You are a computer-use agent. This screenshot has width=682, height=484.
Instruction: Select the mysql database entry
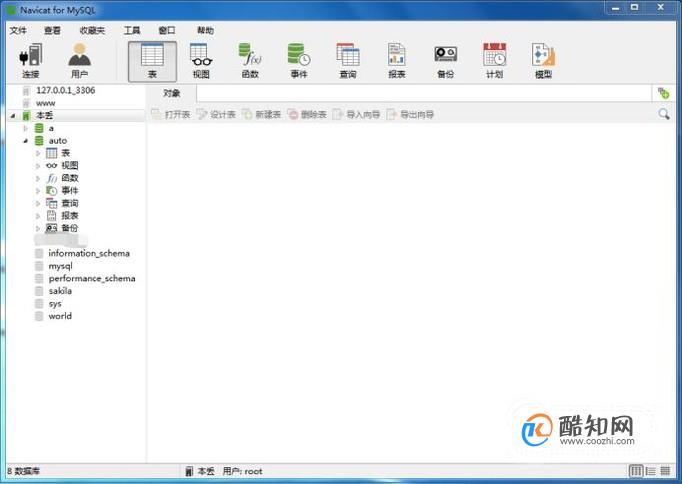click(60, 266)
